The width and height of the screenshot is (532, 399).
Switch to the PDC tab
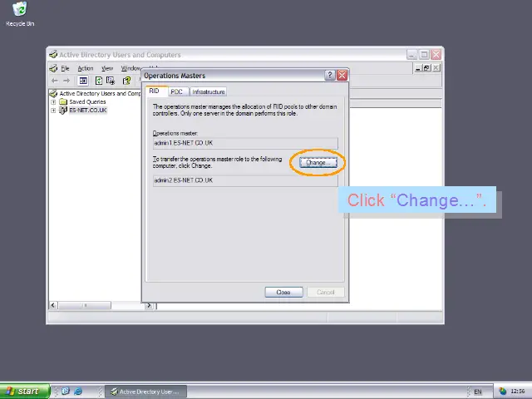tap(176, 91)
